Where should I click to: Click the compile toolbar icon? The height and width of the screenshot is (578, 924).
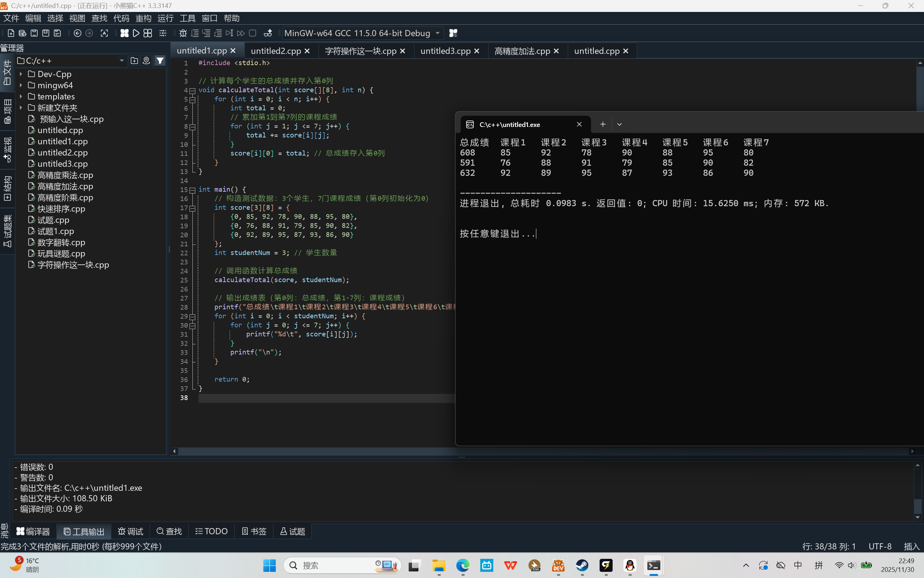(x=124, y=33)
